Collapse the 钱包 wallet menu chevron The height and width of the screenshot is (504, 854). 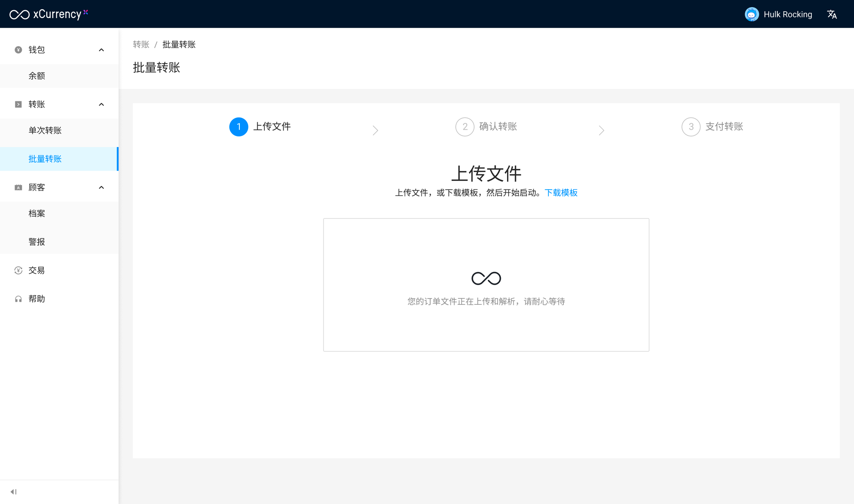[x=101, y=50]
